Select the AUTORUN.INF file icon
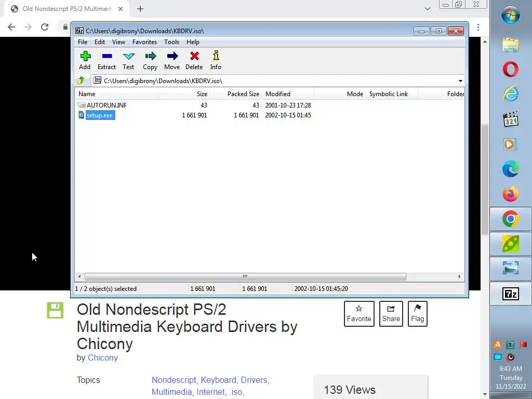The width and height of the screenshot is (532, 399). tap(82, 105)
